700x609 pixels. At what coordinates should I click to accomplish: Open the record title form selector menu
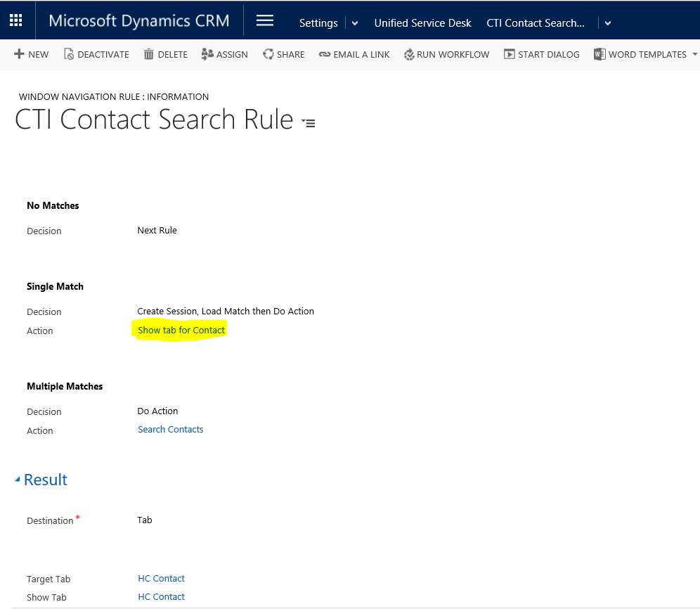pos(309,123)
